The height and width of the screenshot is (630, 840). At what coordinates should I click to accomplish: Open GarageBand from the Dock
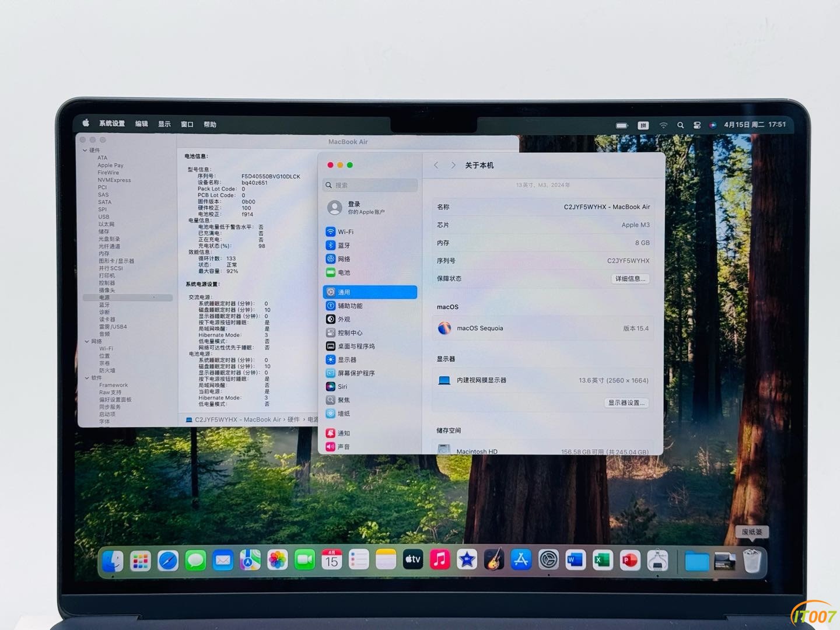[x=494, y=559]
